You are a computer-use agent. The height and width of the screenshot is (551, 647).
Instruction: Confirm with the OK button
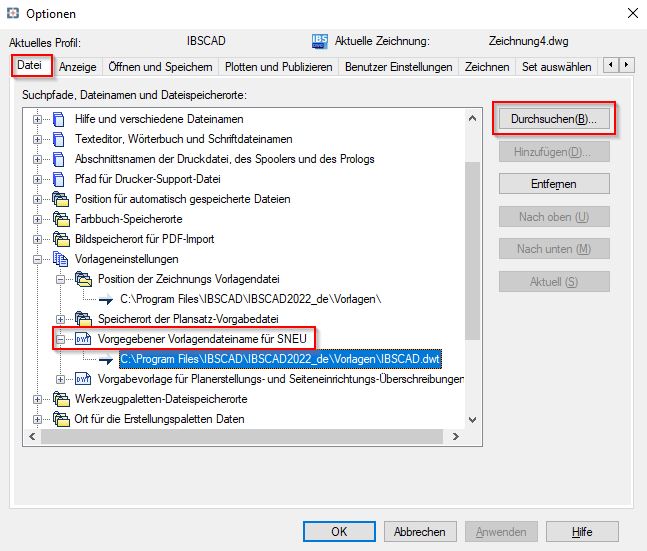coord(339,531)
